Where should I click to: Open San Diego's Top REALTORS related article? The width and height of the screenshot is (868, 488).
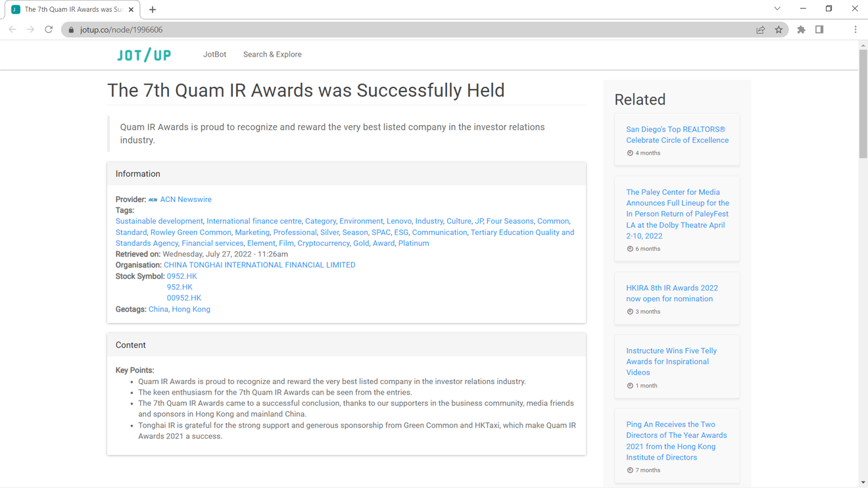[x=677, y=135]
